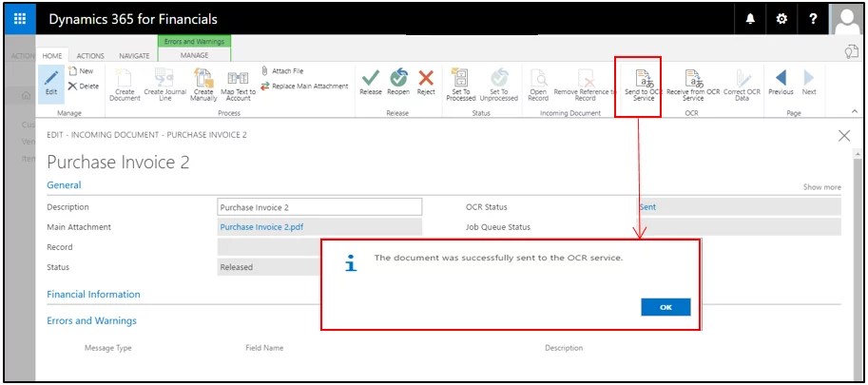
Task: Click the Home icon in sidebar
Action: tap(25, 96)
